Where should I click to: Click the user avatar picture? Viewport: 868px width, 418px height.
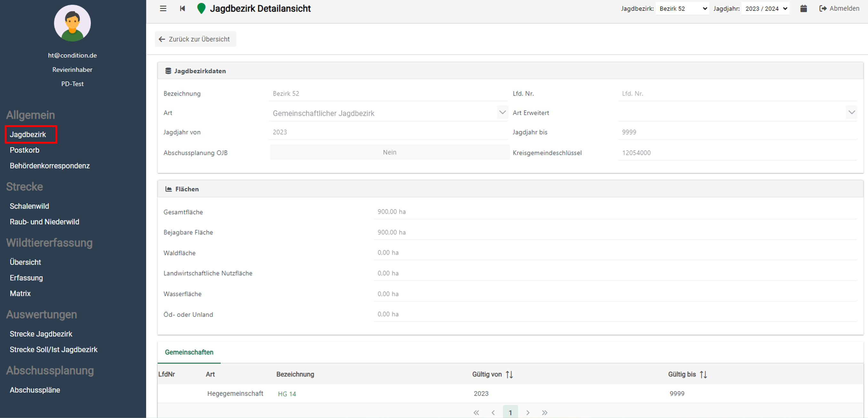pos(72,23)
